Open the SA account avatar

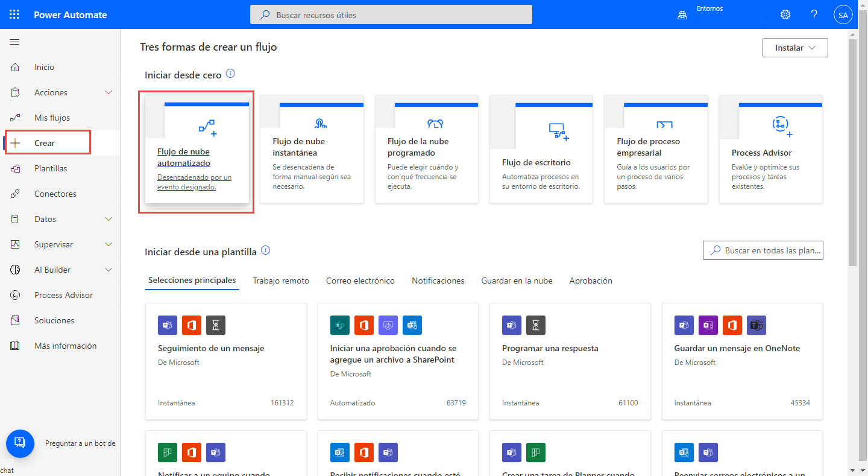pyautogui.click(x=843, y=15)
